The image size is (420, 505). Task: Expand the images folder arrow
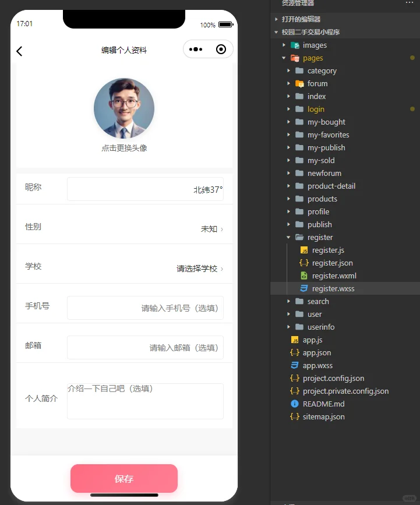pos(284,45)
